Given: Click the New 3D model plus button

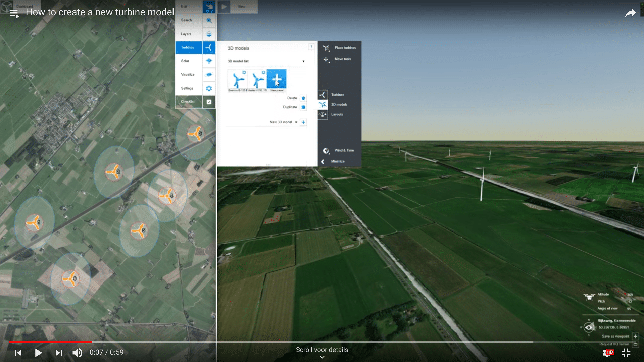Looking at the screenshot, I should point(303,122).
